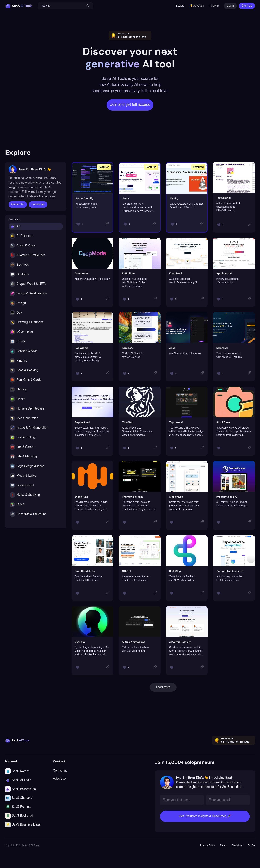Click link icon on CharGen card
260x868 pixels.
155,448
